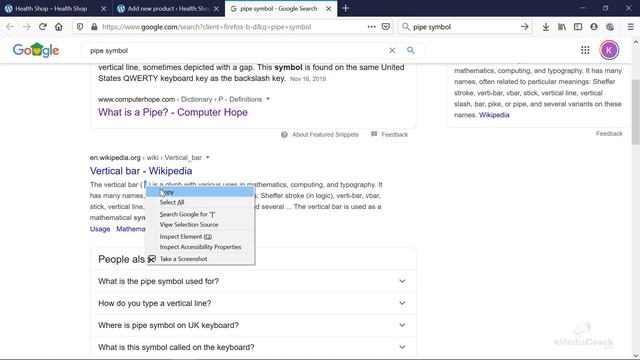The image size is (640, 360).
Task: Open the Firefox library
Action: tap(562, 27)
